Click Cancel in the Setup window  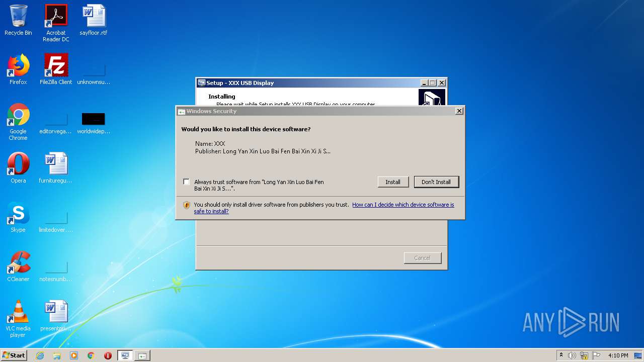pyautogui.click(x=422, y=258)
